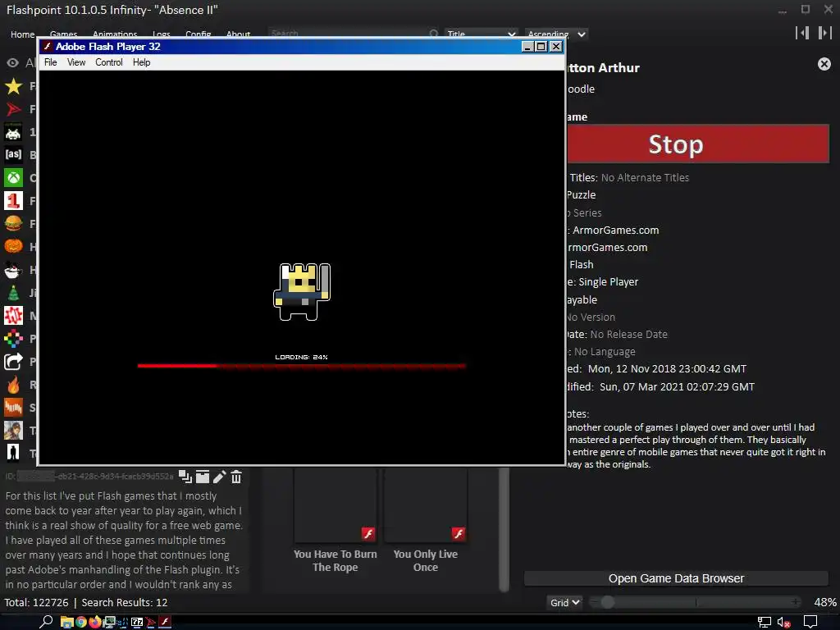Open the Animations tab in Flashpoint
This screenshot has height=630, width=840.
tap(115, 34)
